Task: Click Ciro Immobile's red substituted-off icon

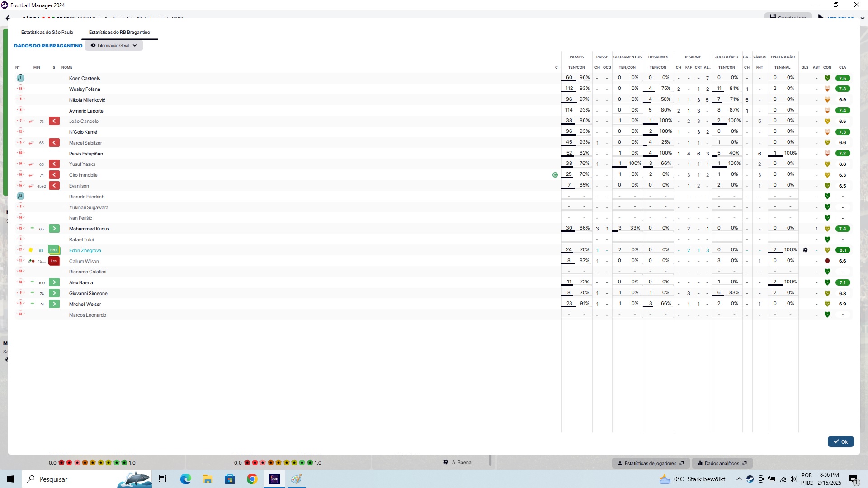Action: pos(54,175)
